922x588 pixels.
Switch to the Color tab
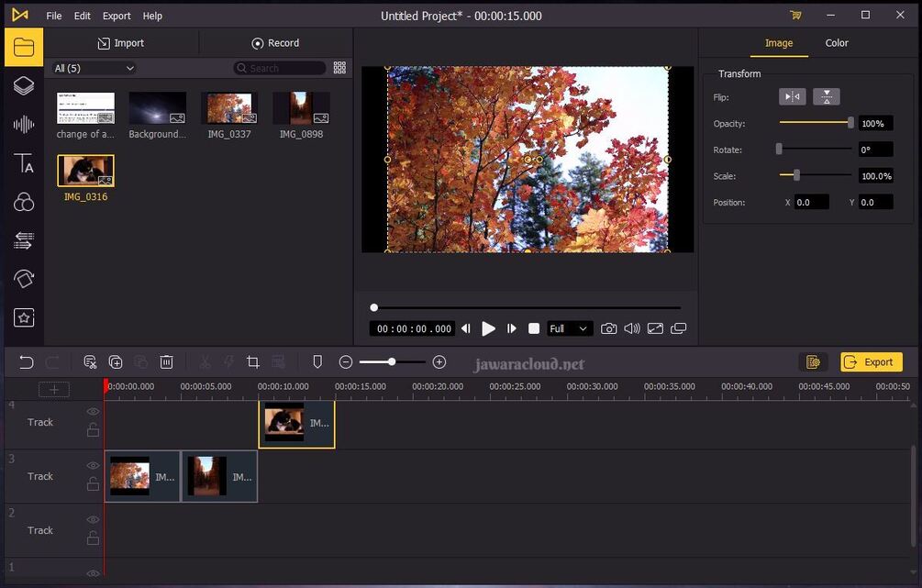coord(836,43)
